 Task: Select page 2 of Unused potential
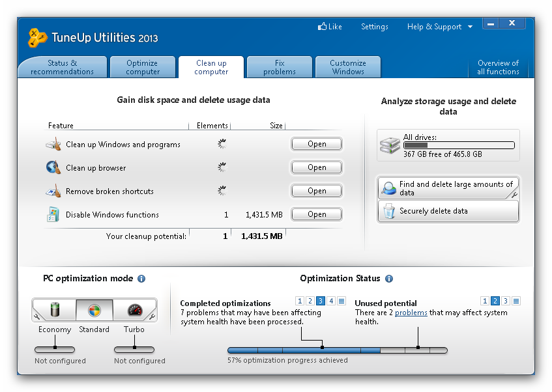point(495,301)
